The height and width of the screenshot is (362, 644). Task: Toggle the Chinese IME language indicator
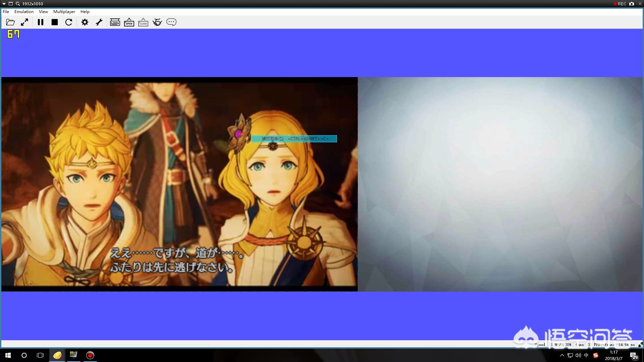coord(586,355)
